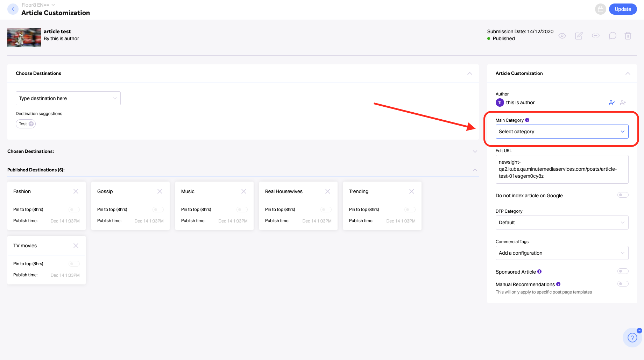The height and width of the screenshot is (360, 644).
Task: Click the assign author person-check icon
Action: (612, 103)
